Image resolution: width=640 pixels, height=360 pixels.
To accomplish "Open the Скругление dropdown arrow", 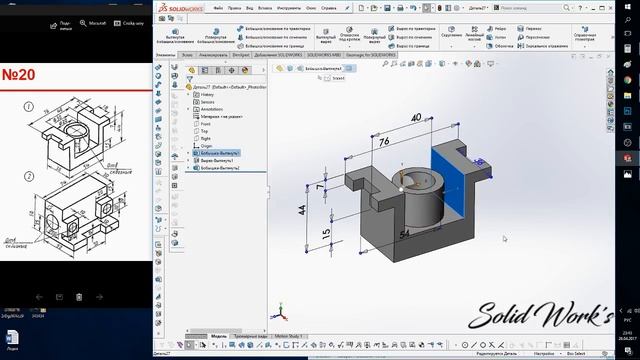I will tap(451, 46).
